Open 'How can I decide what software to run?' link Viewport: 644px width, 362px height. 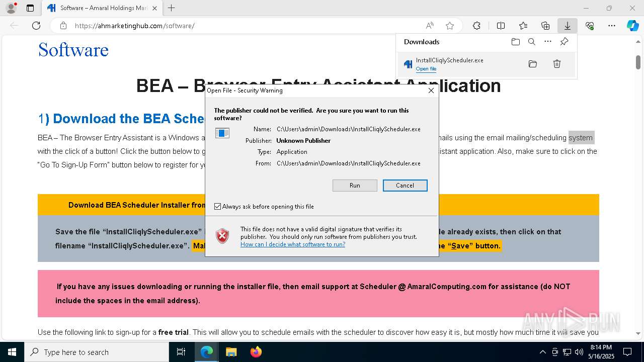coord(293,244)
